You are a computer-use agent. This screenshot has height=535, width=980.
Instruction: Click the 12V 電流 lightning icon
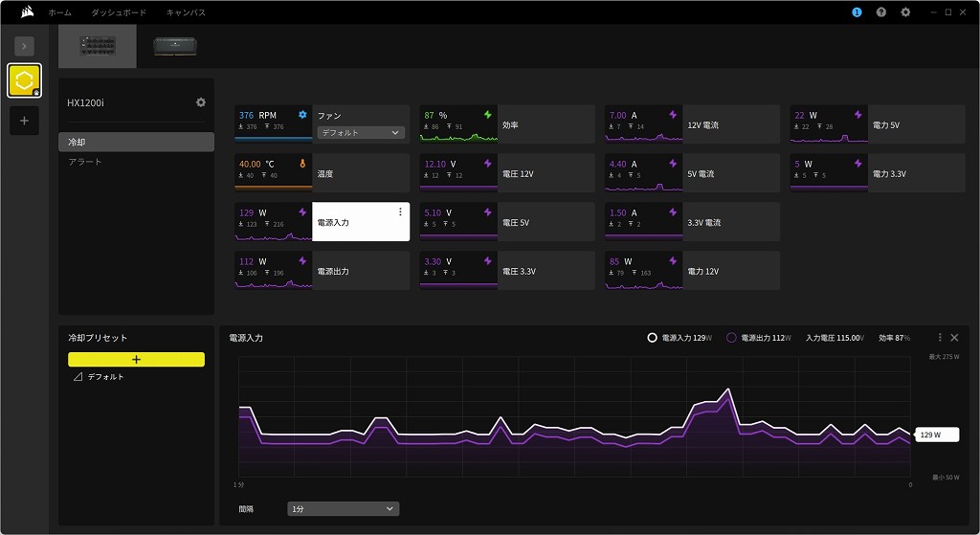point(673,115)
